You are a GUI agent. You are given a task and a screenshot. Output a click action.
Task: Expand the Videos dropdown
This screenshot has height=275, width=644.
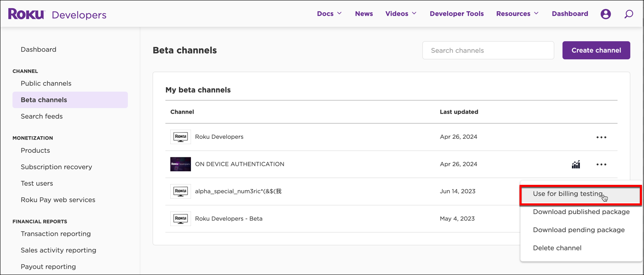400,13
